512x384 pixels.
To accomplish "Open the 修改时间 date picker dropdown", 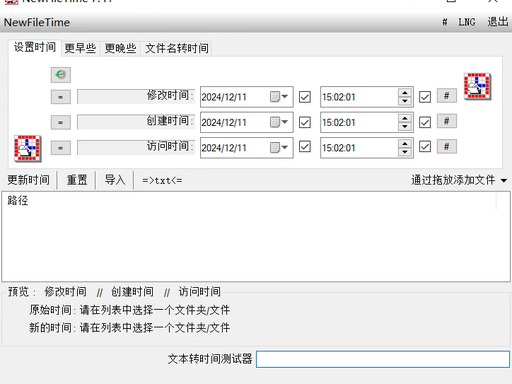I will click(279, 97).
